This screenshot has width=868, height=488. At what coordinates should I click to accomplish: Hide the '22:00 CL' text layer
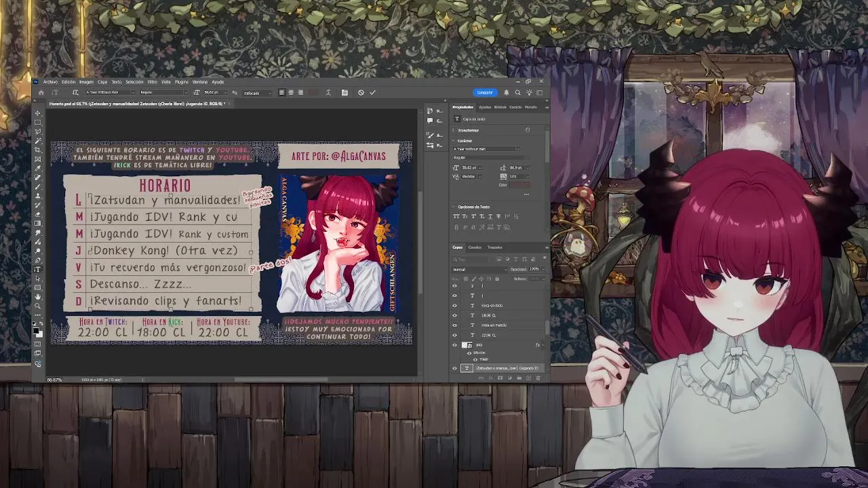click(455, 335)
